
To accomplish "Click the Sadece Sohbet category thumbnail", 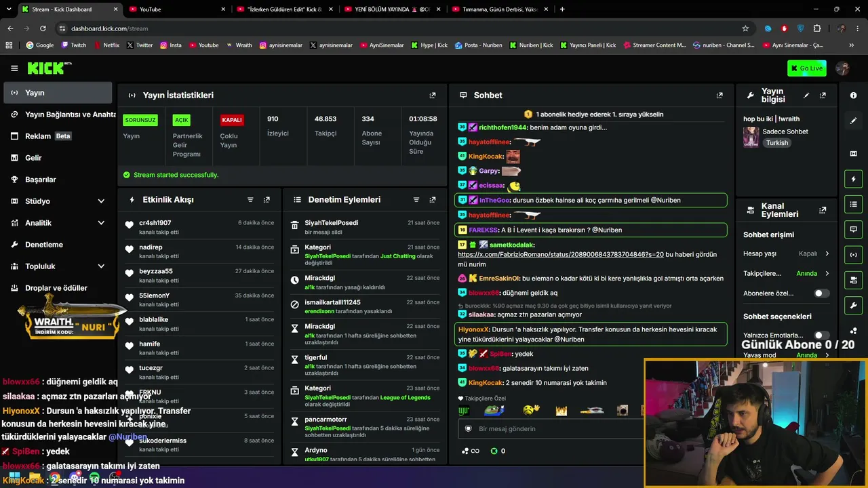I will 751,137.
